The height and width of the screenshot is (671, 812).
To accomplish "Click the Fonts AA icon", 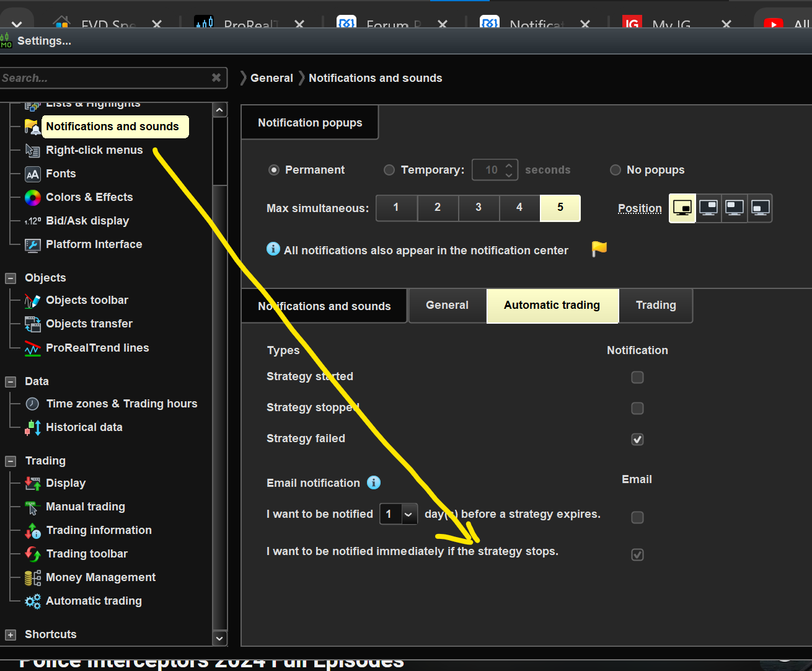I will pos(32,174).
